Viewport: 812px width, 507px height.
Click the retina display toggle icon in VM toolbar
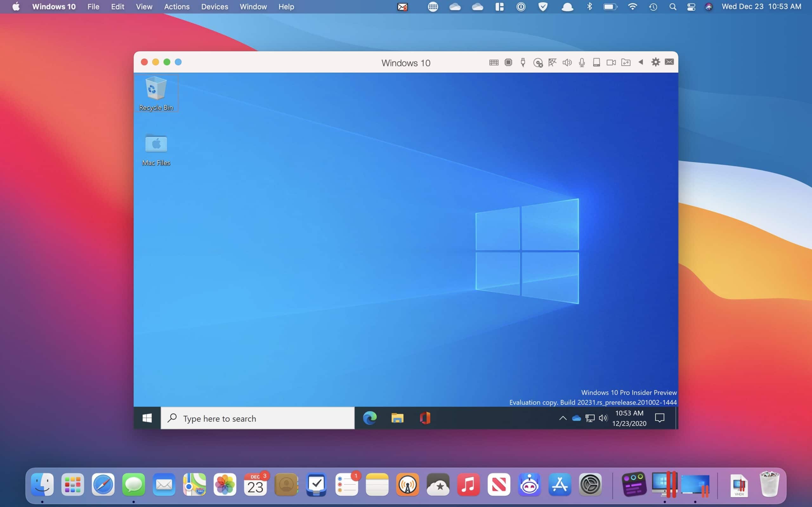point(596,62)
